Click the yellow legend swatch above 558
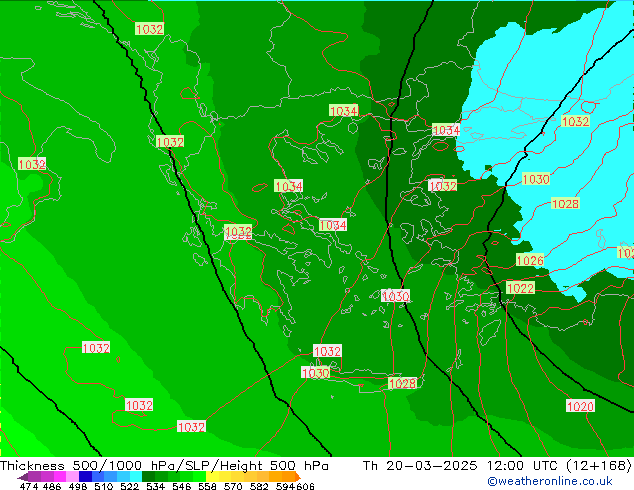This screenshot has height=490, width=634. [x=212, y=477]
